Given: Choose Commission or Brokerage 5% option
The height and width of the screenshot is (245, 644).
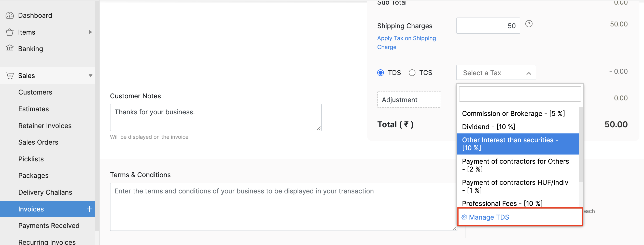Looking at the screenshot, I should pyautogui.click(x=513, y=114).
